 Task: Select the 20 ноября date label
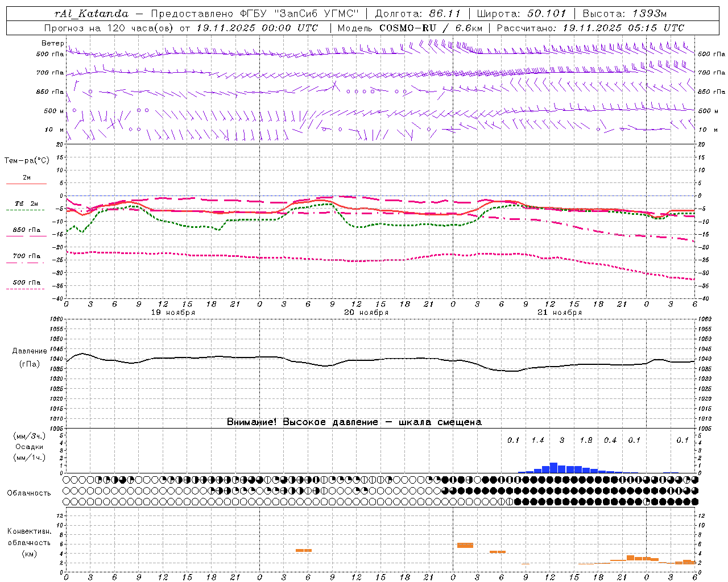(x=366, y=313)
